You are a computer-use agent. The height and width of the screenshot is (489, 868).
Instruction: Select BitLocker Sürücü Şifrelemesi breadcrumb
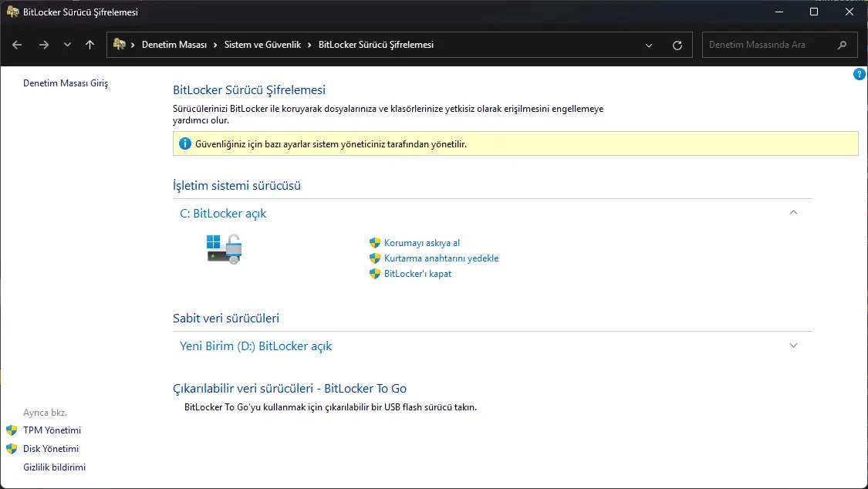click(376, 45)
